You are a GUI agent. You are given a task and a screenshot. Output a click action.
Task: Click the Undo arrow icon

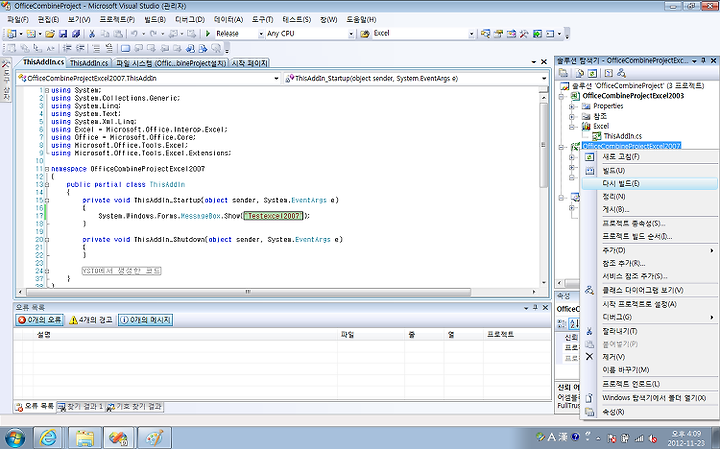pos(134,34)
